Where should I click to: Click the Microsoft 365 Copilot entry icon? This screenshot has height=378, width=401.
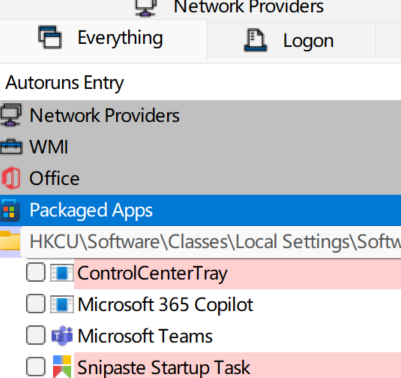[62, 304]
